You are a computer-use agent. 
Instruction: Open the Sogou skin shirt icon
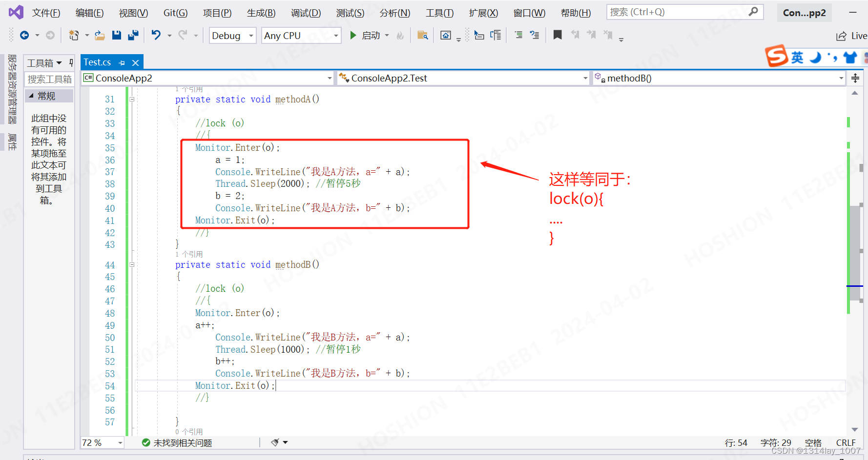[850, 58]
